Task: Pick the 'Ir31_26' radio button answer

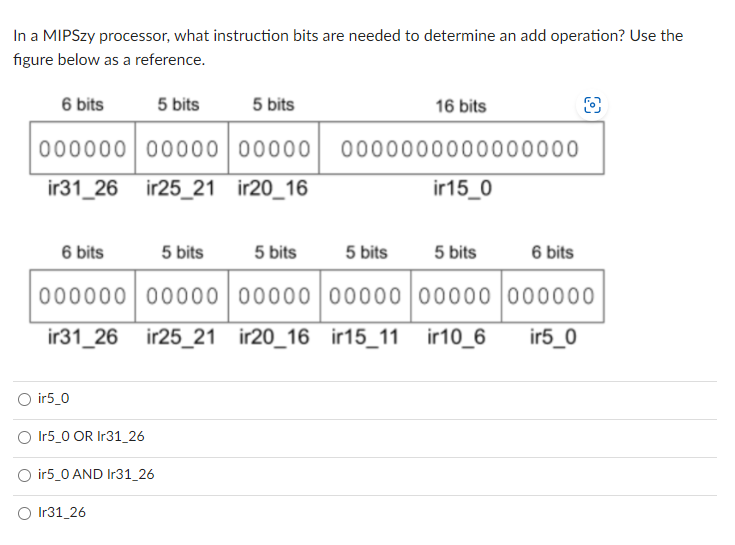Action: coord(24,514)
